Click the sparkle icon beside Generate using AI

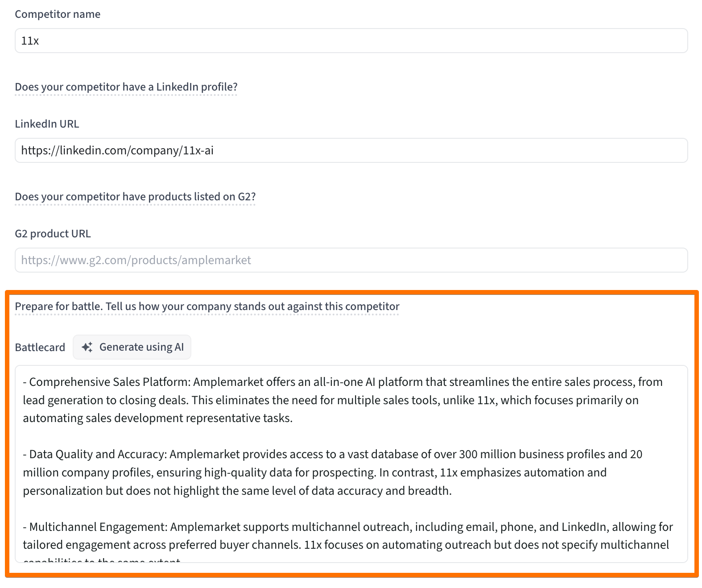(x=87, y=347)
